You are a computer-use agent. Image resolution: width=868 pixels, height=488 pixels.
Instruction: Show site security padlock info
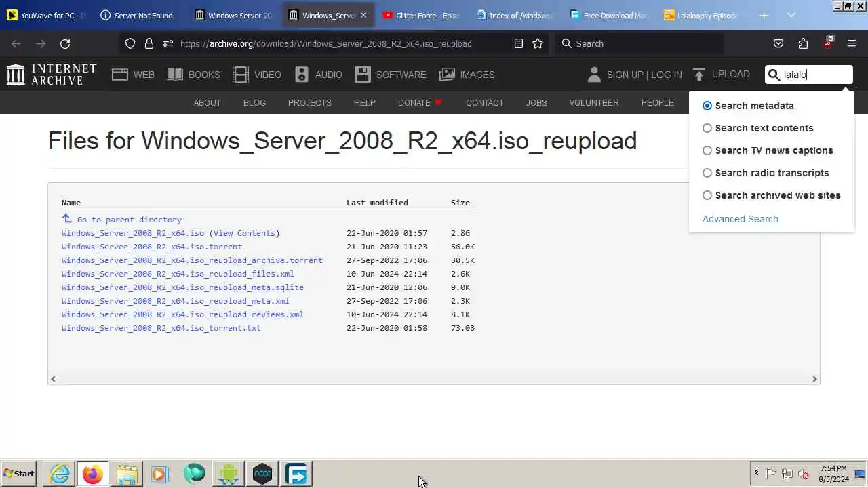[x=149, y=43]
